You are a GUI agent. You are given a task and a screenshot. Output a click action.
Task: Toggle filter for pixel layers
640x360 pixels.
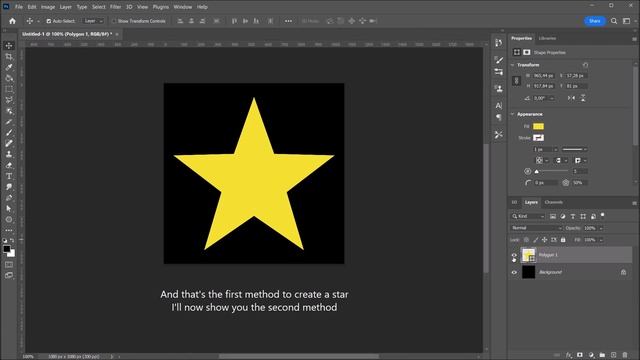(x=553, y=216)
